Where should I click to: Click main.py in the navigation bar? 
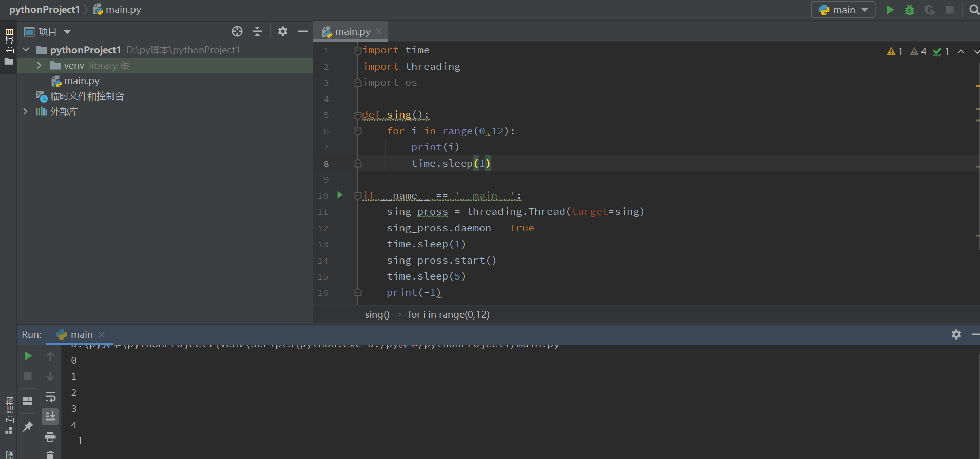pyautogui.click(x=117, y=10)
